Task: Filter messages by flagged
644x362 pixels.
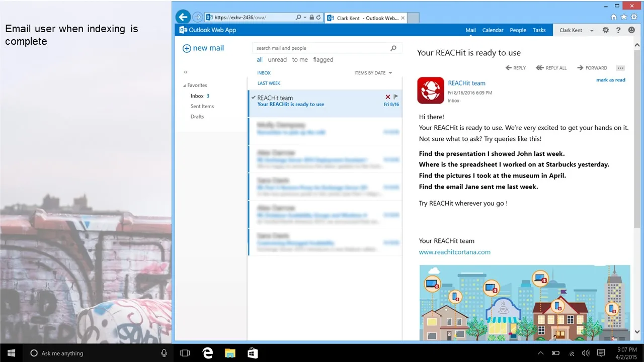Action: point(323,60)
